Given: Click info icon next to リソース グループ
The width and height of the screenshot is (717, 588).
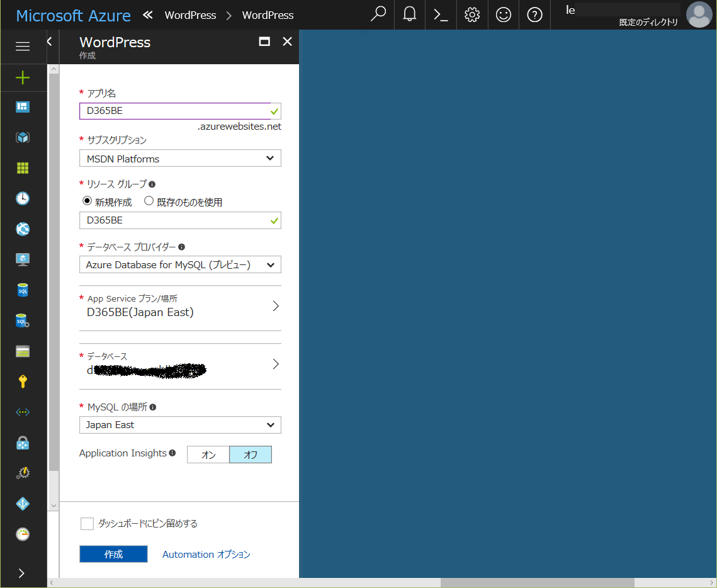Looking at the screenshot, I should (x=152, y=184).
